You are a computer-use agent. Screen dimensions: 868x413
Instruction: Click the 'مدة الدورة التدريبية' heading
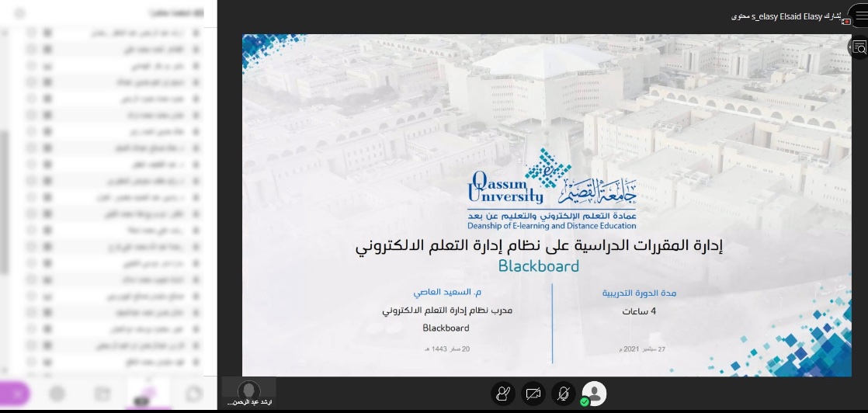(x=639, y=293)
